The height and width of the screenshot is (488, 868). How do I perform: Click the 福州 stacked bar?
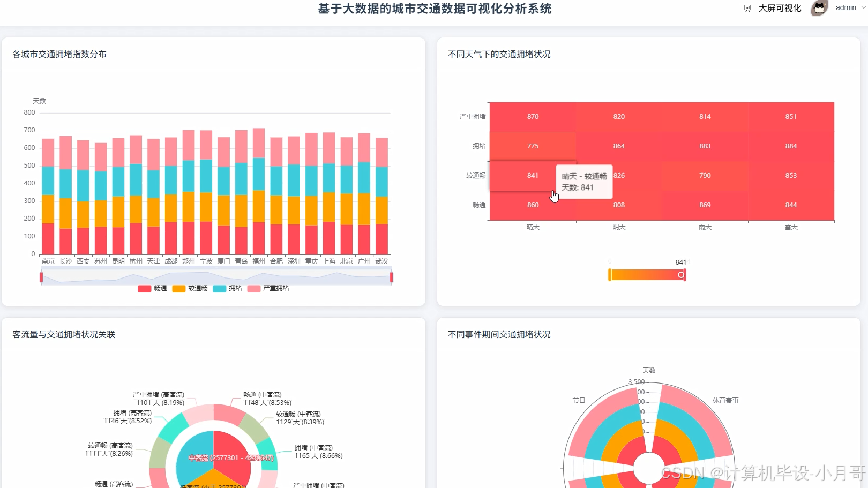(x=259, y=191)
